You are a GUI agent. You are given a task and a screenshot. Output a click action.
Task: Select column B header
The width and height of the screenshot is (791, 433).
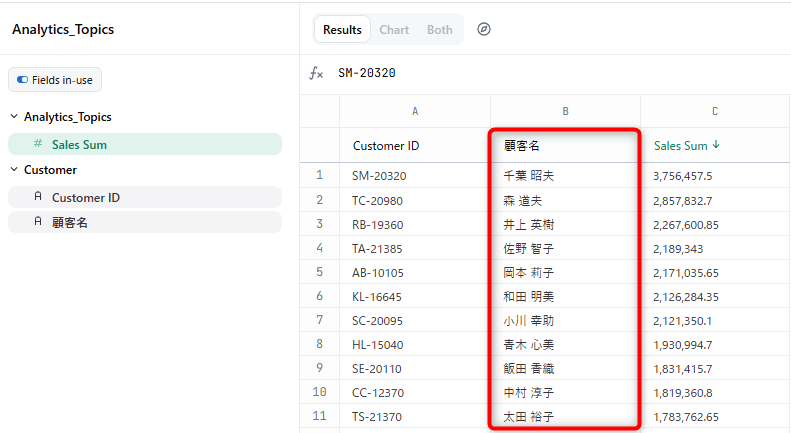565,111
